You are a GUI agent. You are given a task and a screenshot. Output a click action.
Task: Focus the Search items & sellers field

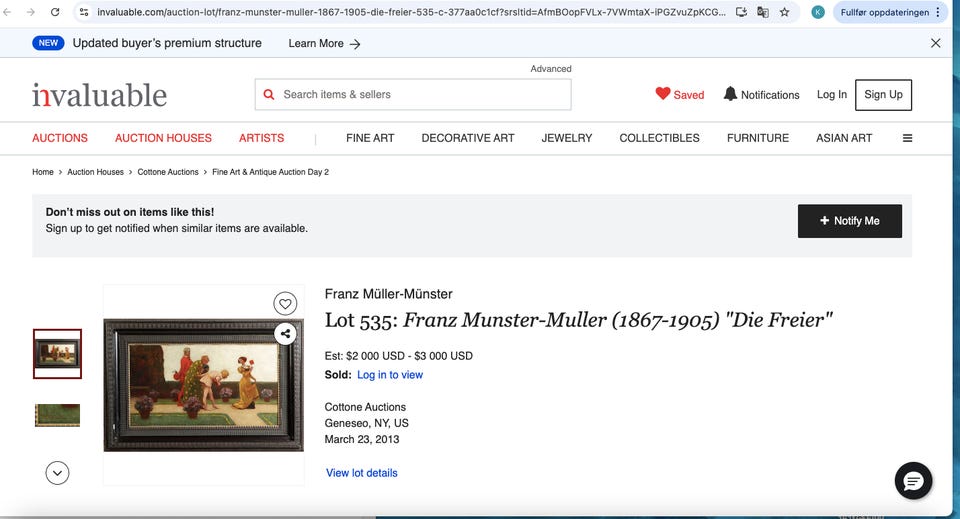coord(413,94)
